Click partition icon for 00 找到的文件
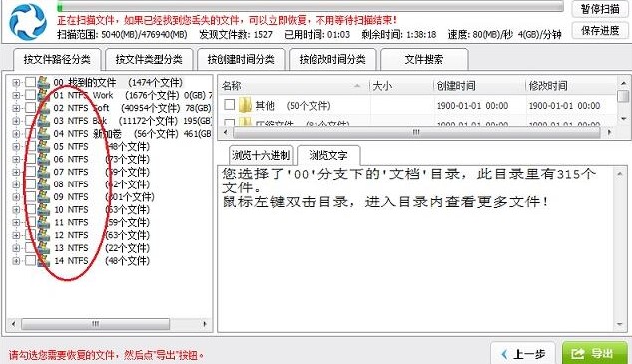 44,82
